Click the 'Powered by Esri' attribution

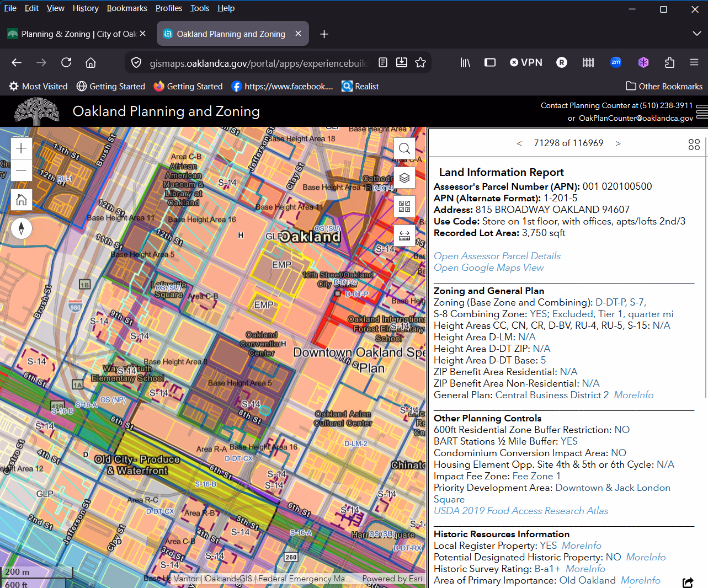click(392, 579)
